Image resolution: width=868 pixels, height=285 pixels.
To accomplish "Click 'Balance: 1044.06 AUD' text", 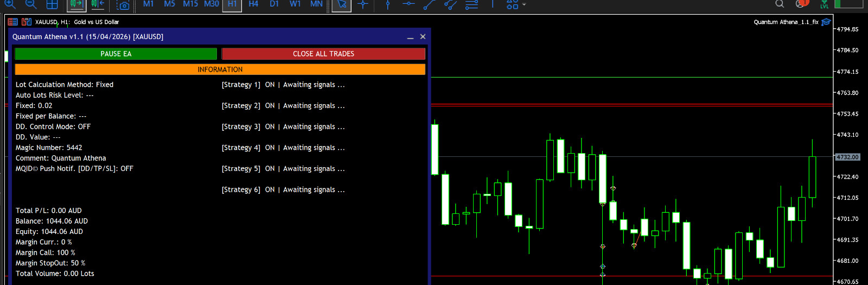I will [52, 221].
